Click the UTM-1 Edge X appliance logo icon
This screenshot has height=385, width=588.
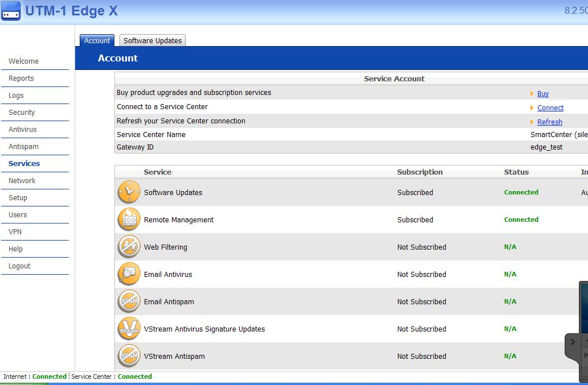(x=10, y=10)
